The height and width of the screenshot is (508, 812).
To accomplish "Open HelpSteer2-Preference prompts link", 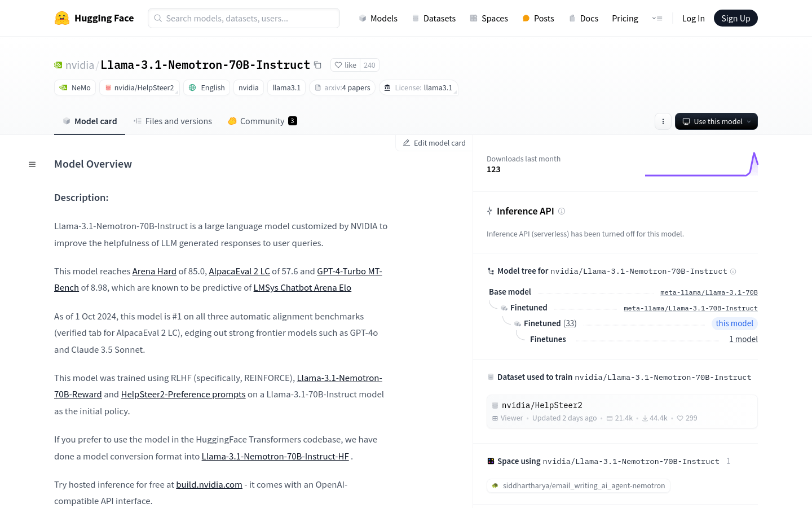I will pos(183,395).
